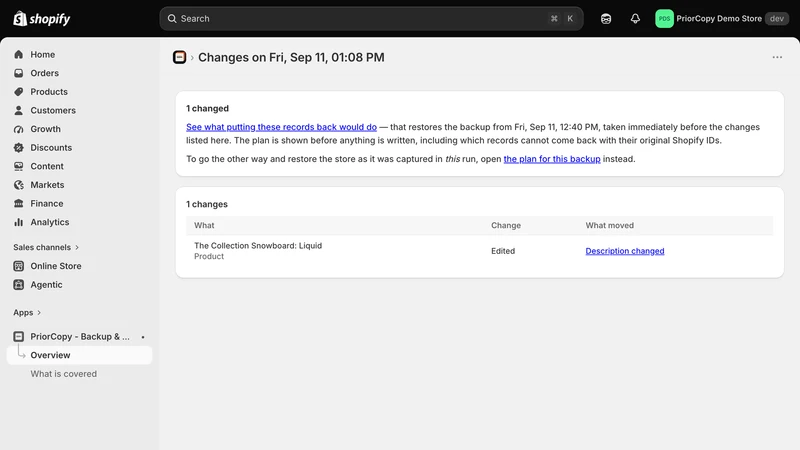Click the Analytics bar chart icon
Image resolution: width=800 pixels, height=450 pixels.
[x=19, y=222]
